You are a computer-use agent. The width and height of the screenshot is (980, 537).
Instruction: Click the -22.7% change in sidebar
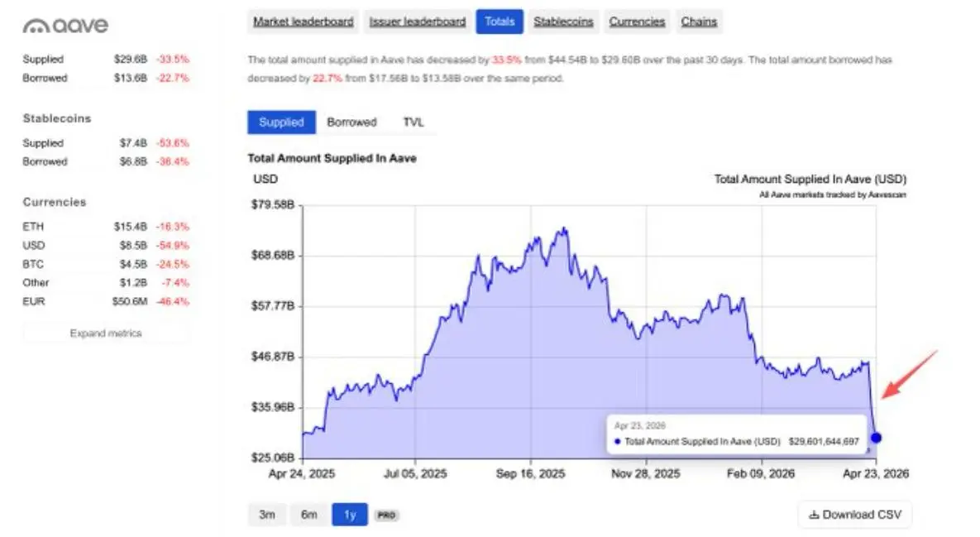[x=173, y=78]
